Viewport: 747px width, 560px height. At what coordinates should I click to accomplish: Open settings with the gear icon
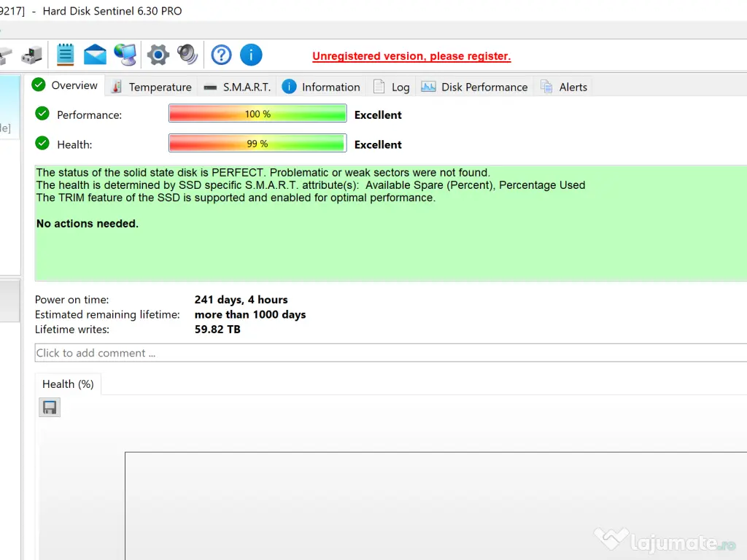pyautogui.click(x=158, y=55)
